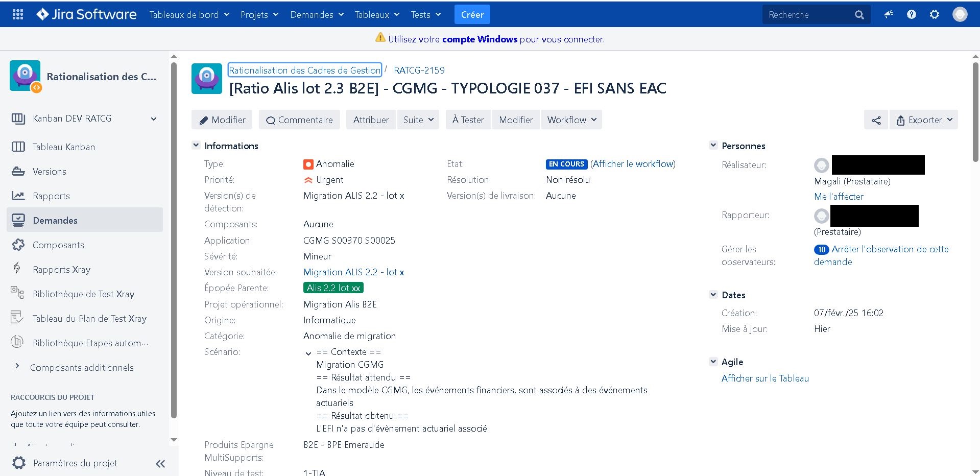Open Tableau du Plan de Test Xray
This screenshot has height=476, width=980.
tap(85, 319)
